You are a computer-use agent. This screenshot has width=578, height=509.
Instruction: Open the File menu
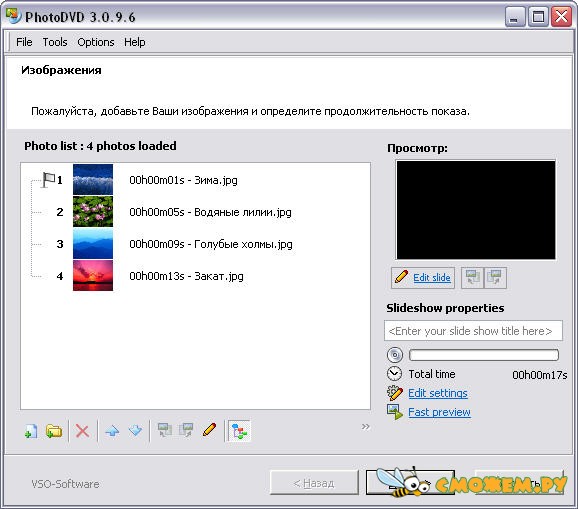point(24,42)
